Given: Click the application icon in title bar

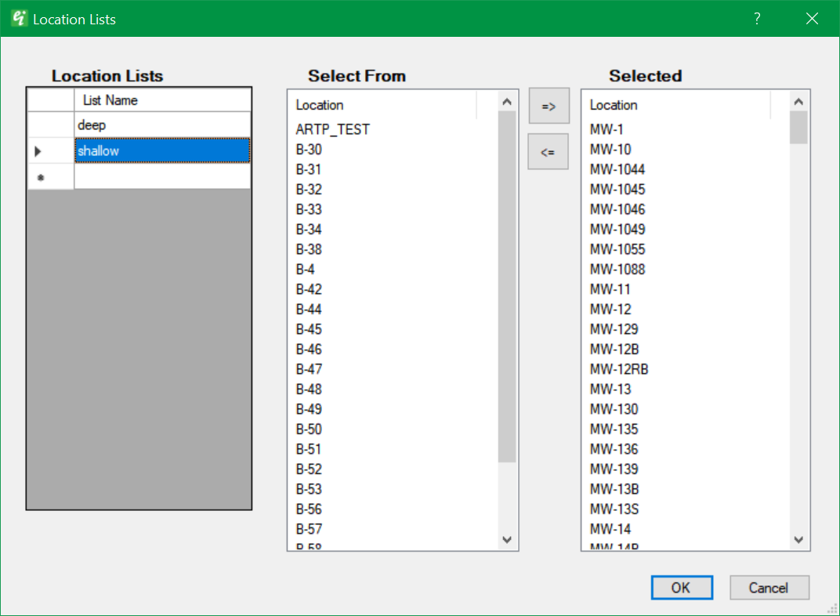Looking at the screenshot, I should (20, 19).
